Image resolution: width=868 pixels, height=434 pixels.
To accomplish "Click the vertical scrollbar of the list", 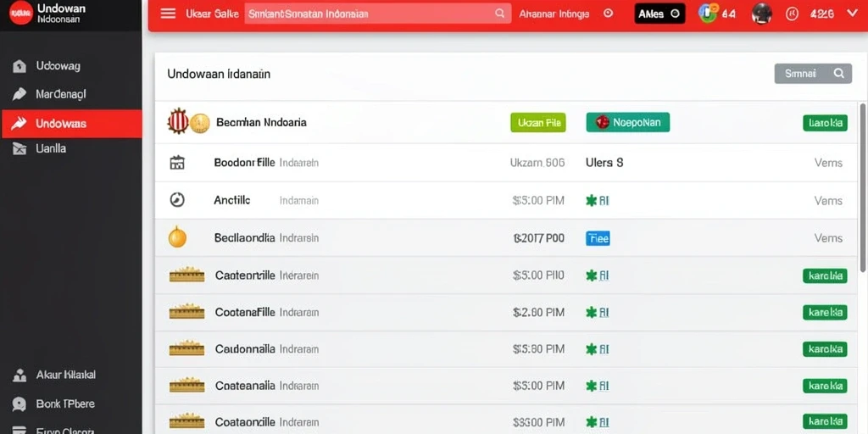I will point(862,187).
